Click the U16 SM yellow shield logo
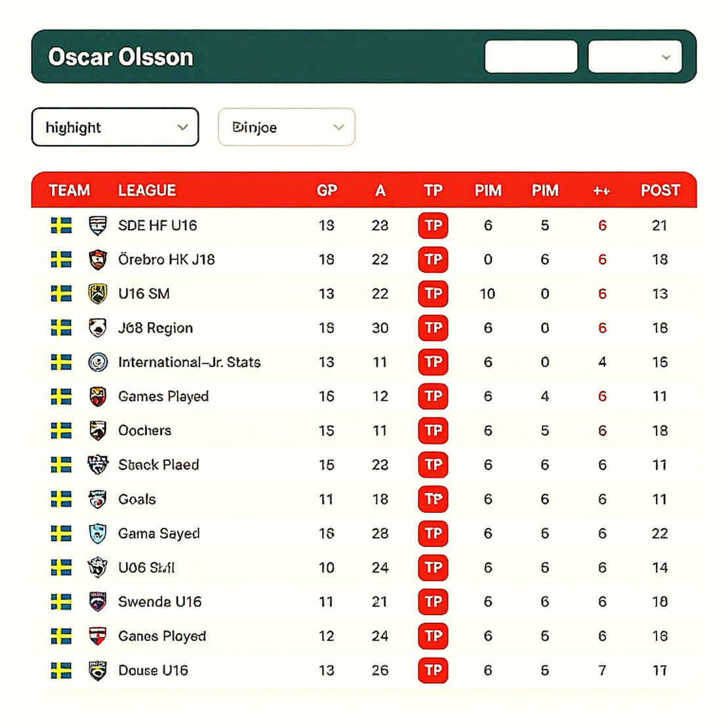Image resolution: width=728 pixels, height=728 pixels. (x=98, y=294)
